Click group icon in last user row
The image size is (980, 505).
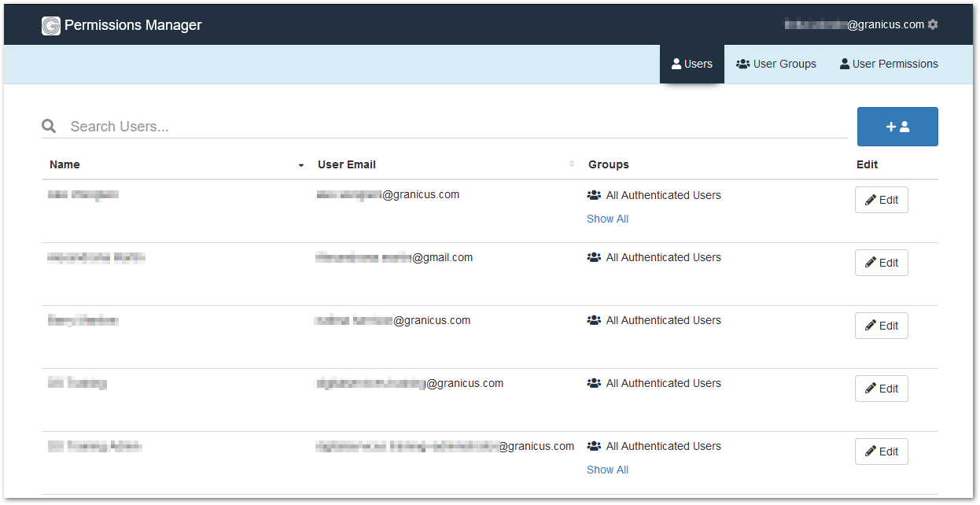594,446
